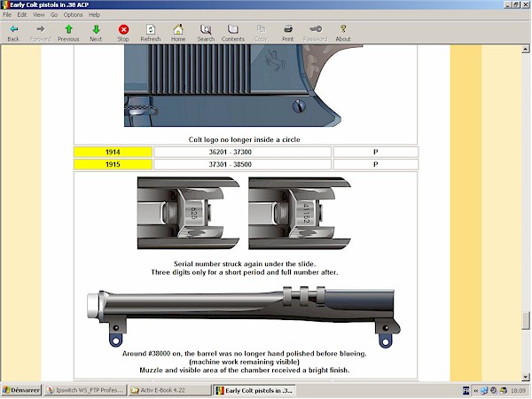Click the greyed Copy toolbar button
The height and width of the screenshot is (399, 532).
[261, 33]
